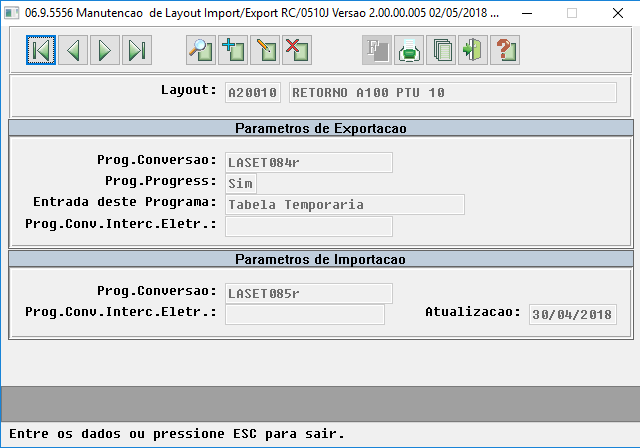
Task: Select the import Prog.Conversao field LASET085r
Action: click(309, 293)
